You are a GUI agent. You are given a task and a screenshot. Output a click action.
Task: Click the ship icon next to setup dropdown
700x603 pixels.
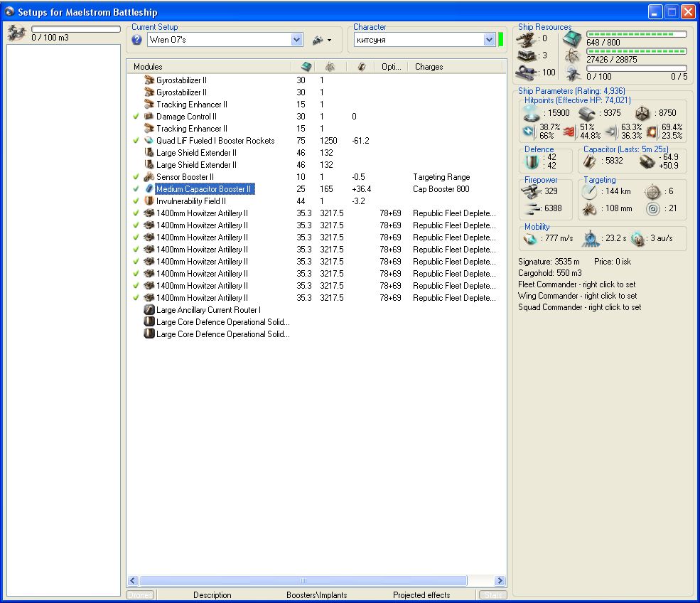pos(318,41)
